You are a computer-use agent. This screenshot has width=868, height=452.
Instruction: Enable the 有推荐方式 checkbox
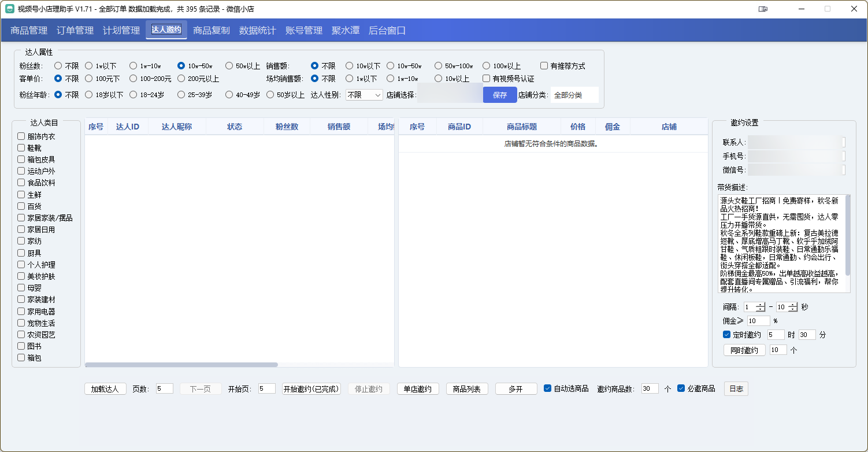coord(544,66)
